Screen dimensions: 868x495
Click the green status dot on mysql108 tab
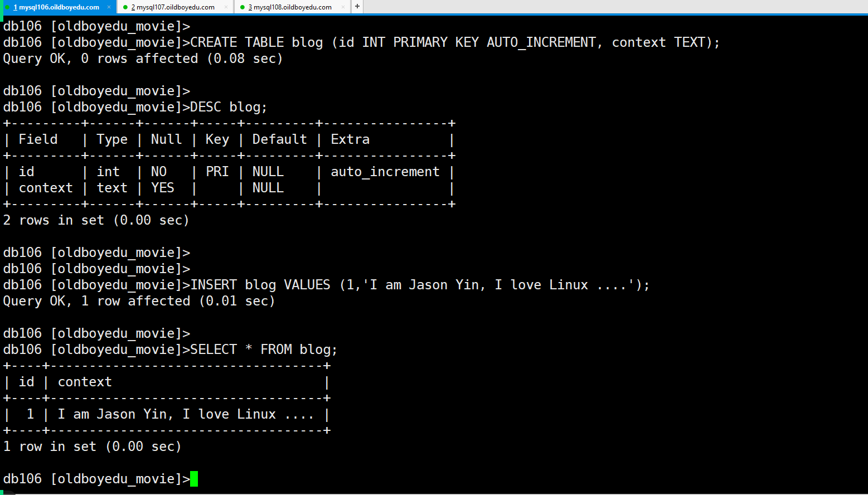pos(243,7)
